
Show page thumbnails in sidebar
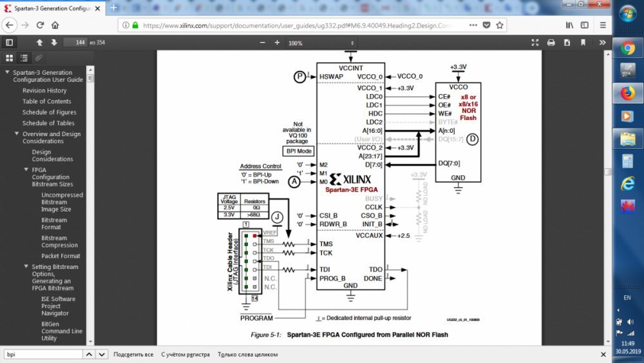10,58
